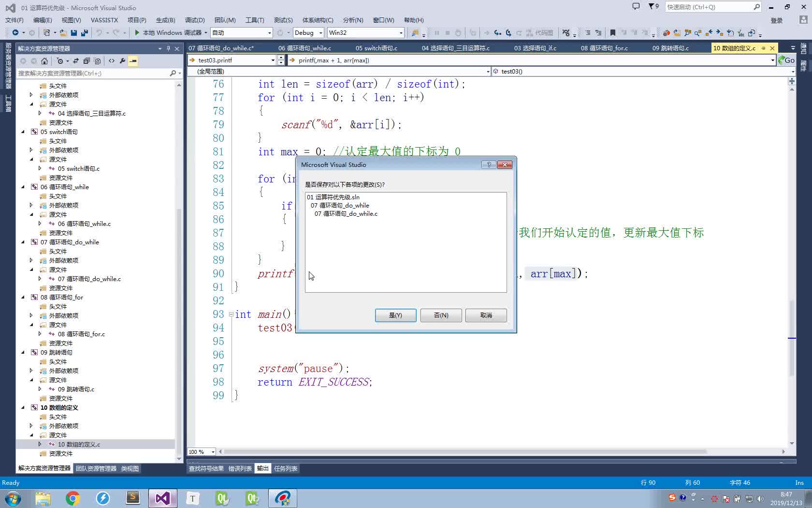Screen dimensions: 812x508
Task: Click the sync with active document icon
Action: coord(76,61)
